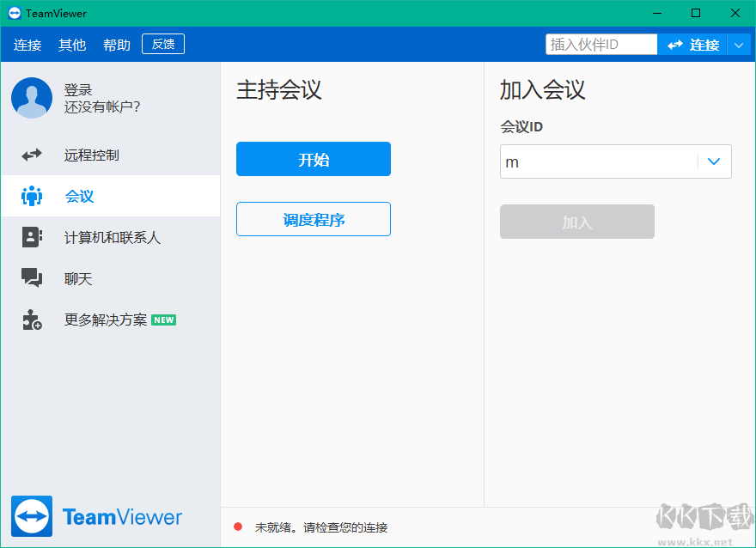Click the user avatar to sign in
The image size is (756, 548).
point(31,98)
